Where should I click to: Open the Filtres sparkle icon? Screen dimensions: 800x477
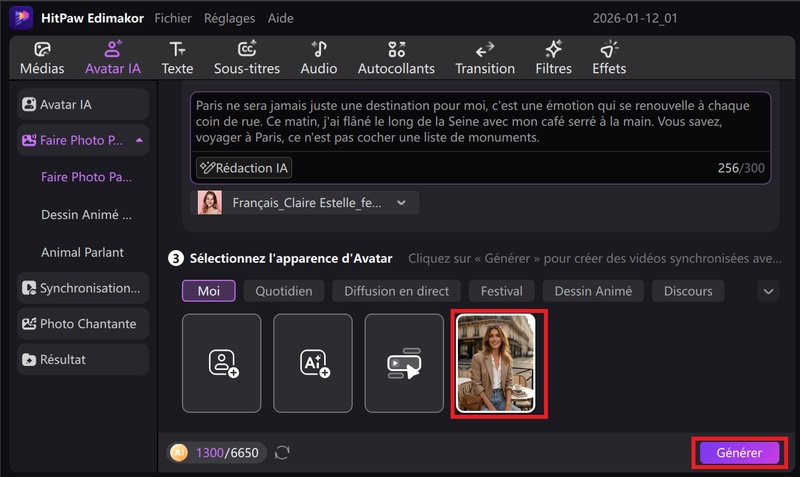[554, 49]
